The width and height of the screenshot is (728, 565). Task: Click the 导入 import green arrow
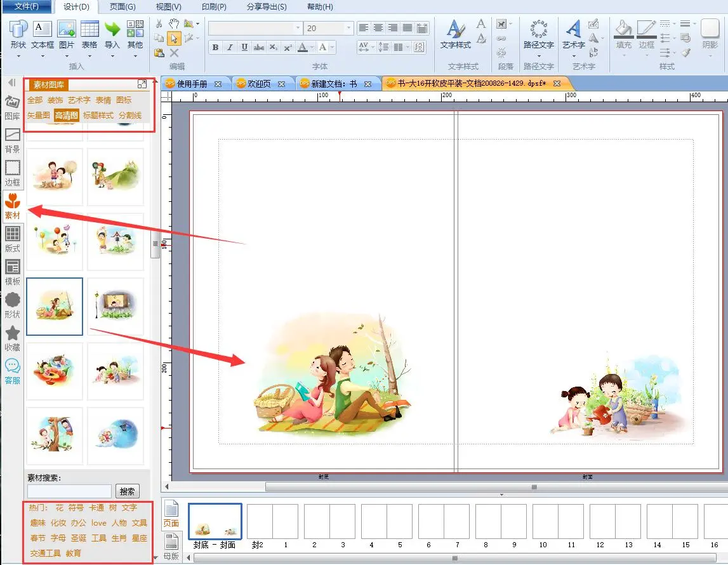point(112,29)
